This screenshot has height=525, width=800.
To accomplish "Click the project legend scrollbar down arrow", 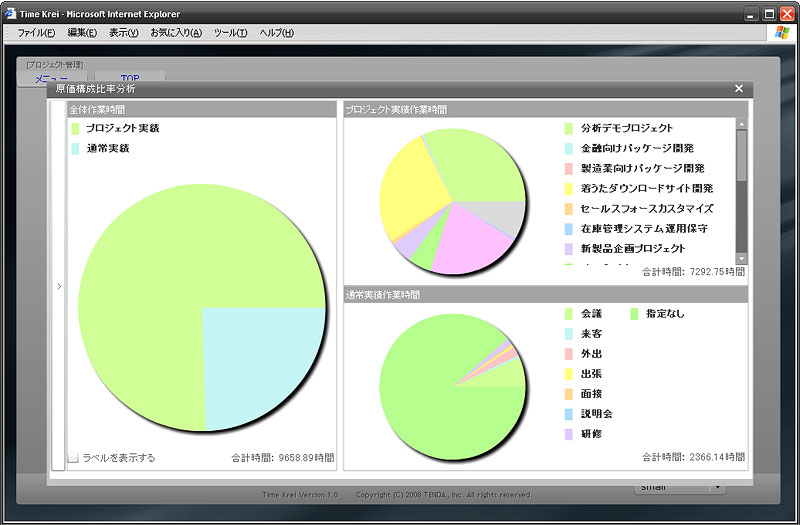I will point(741,259).
